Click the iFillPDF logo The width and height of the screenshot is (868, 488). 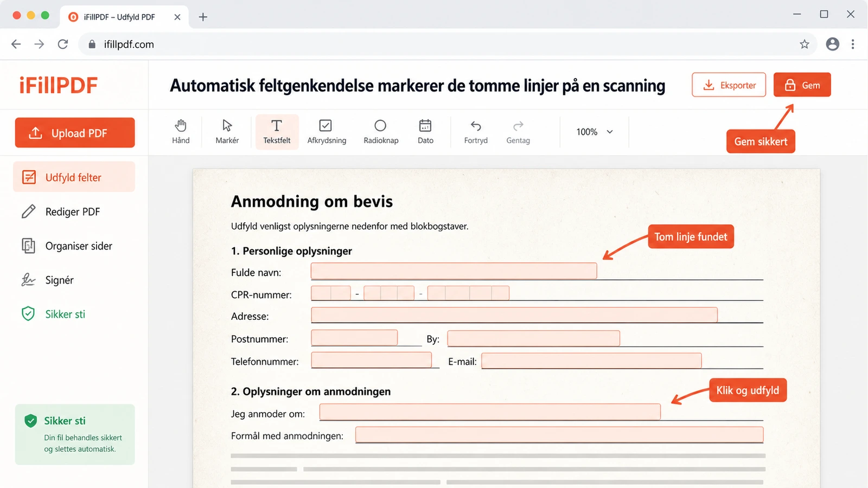pyautogui.click(x=59, y=85)
